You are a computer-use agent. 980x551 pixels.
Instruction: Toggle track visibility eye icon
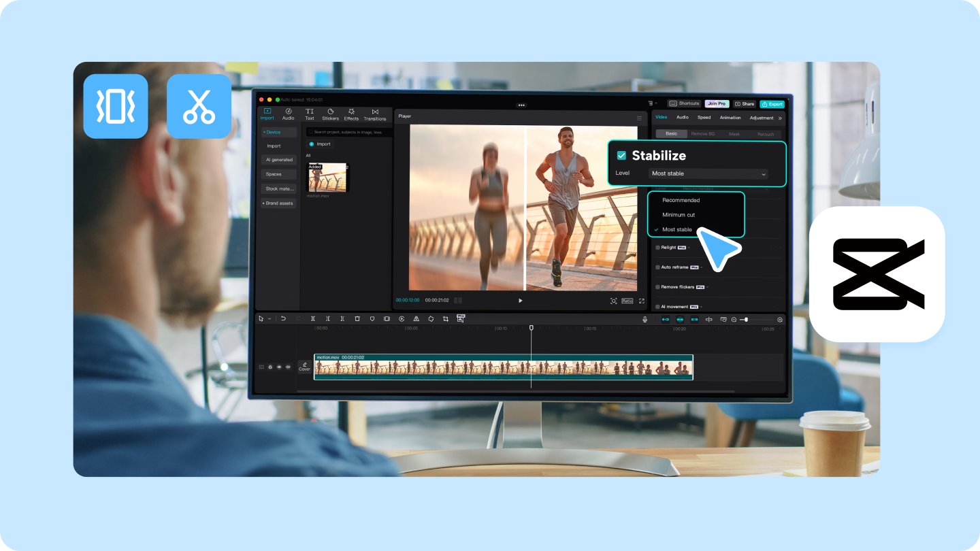tap(279, 367)
